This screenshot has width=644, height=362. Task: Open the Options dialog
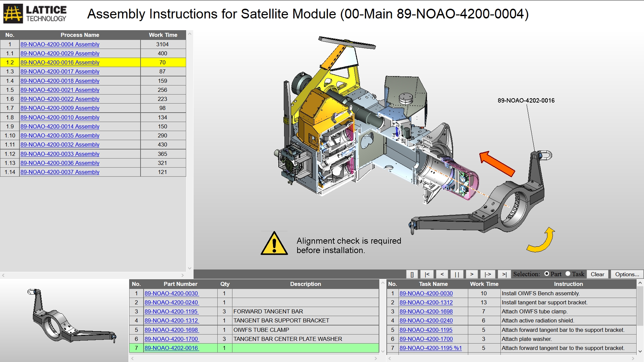click(x=626, y=274)
